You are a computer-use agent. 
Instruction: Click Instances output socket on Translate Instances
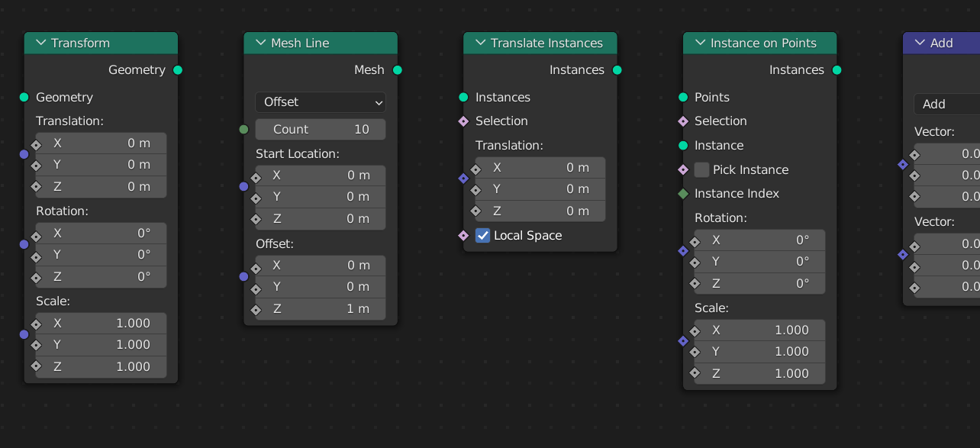[x=617, y=70]
